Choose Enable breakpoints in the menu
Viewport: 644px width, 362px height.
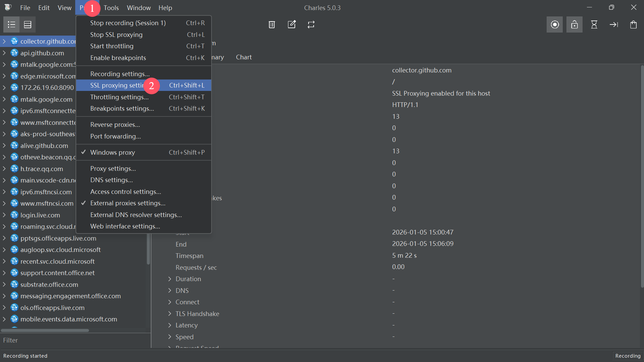[x=118, y=58]
